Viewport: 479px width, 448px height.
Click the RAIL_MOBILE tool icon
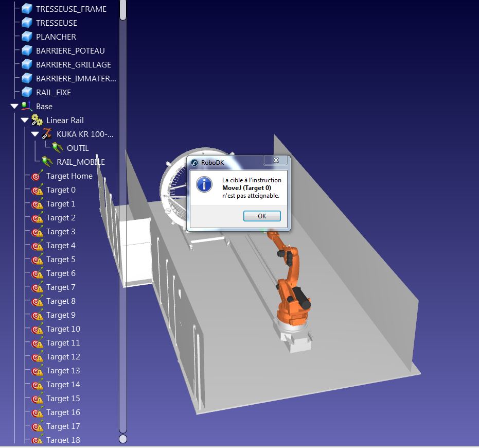[47, 162]
